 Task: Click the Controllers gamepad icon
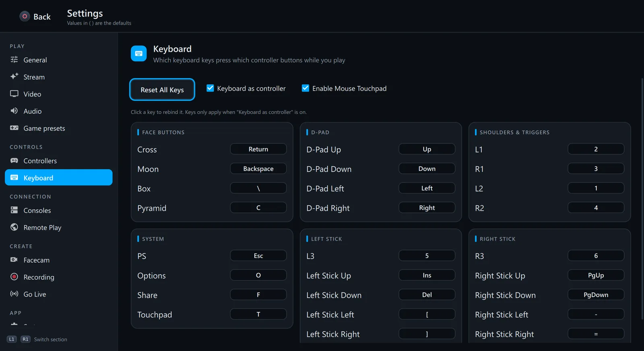coord(14,161)
